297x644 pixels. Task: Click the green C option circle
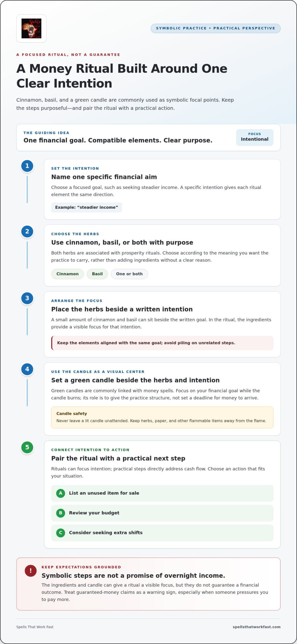tap(61, 533)
